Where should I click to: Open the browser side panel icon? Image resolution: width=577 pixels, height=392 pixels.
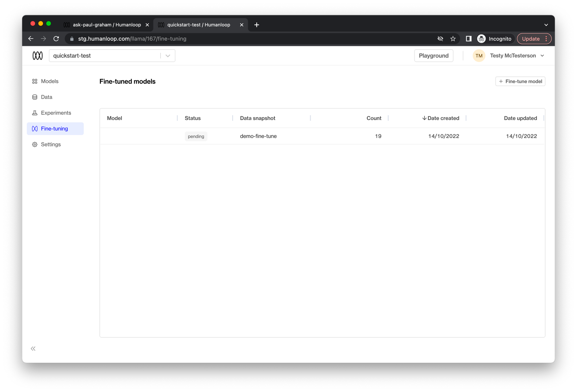pos(469,39)
